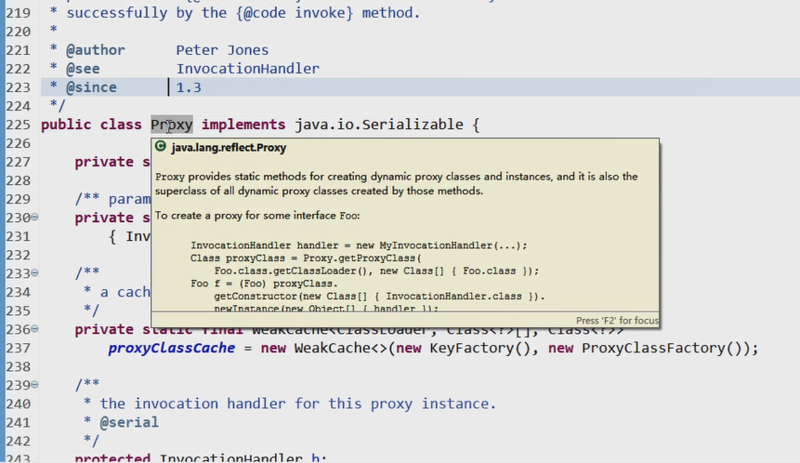Click the comment "successfully by the {@code invoke} method."
The width and height of the screenshot is (800, 463).
click(243, 13)
